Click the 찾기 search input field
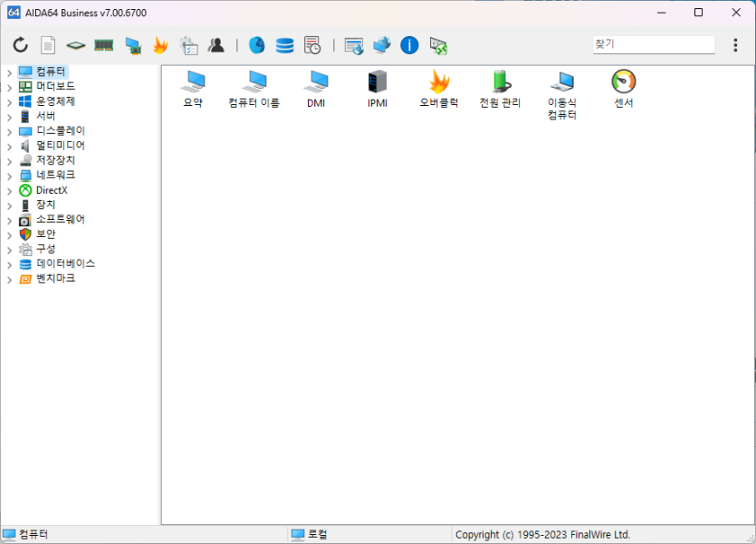This screenshot has width=756, height=544. click(x=652, y=43)
